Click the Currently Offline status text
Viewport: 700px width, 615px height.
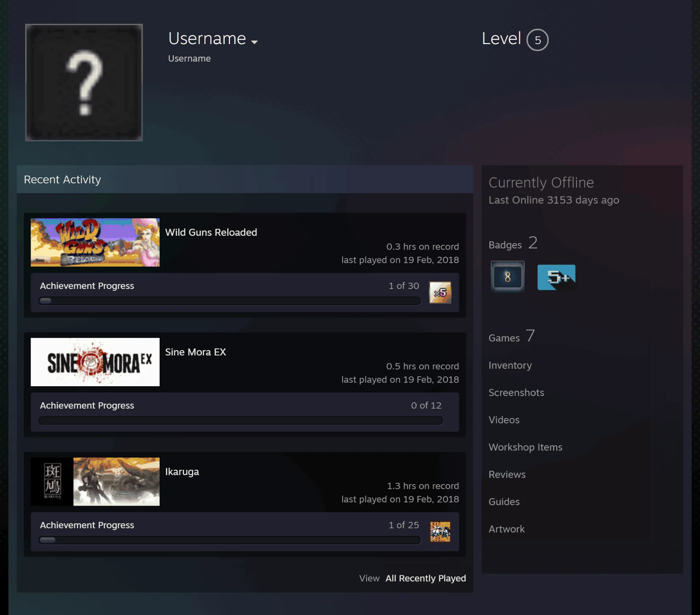click(541, 183)
